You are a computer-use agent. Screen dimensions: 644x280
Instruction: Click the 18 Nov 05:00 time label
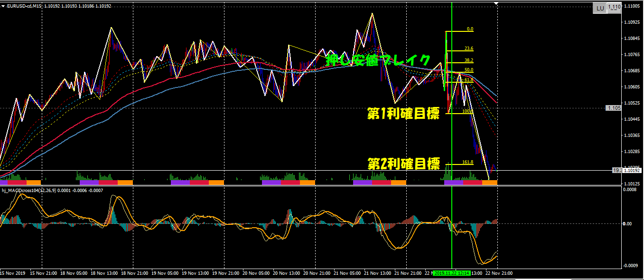74,273
